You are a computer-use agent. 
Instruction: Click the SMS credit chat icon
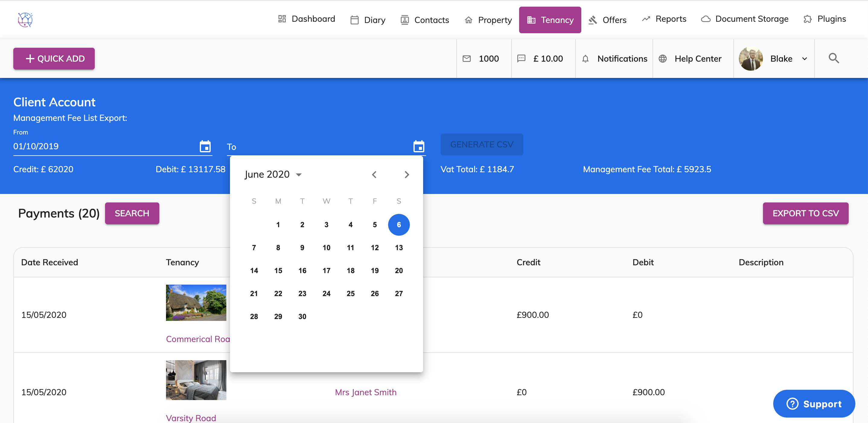tap(521, 58)
